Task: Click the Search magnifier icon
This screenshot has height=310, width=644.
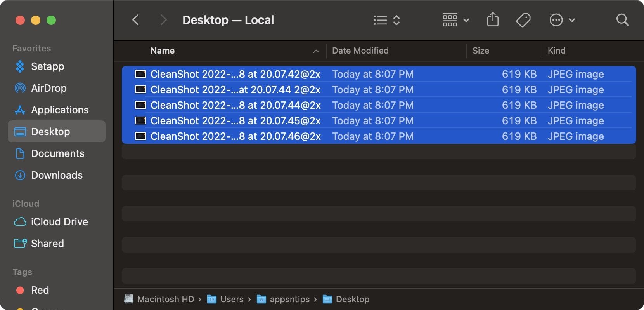Action: click(x=622, y=20)
